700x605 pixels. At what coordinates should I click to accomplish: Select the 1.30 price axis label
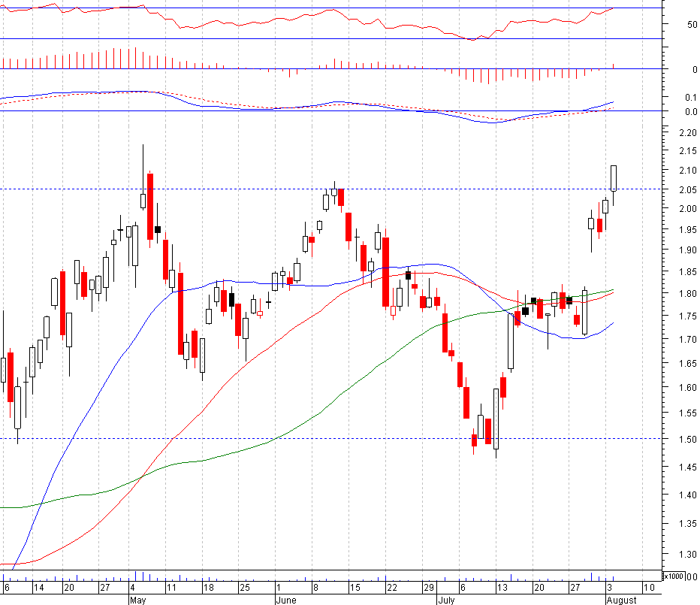point(687,555)
